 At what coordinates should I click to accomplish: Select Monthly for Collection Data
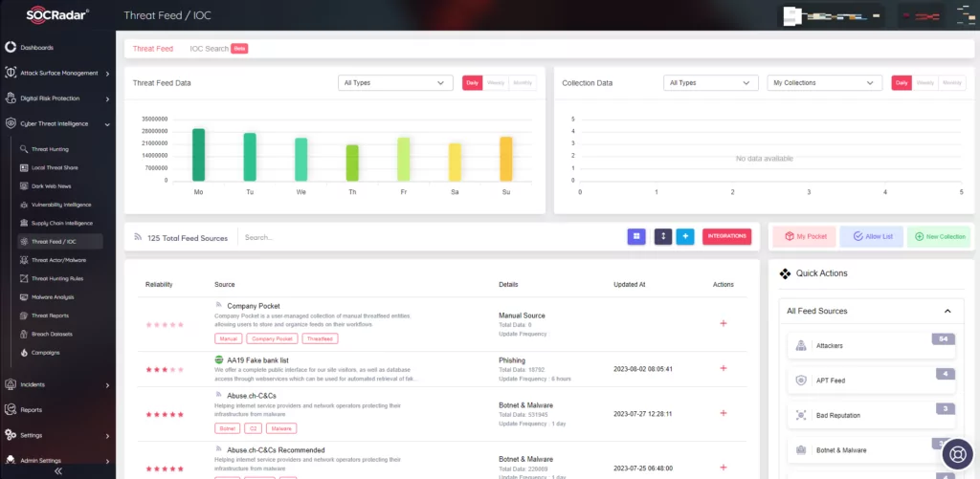pyautogui.click(x=952, y=83)
